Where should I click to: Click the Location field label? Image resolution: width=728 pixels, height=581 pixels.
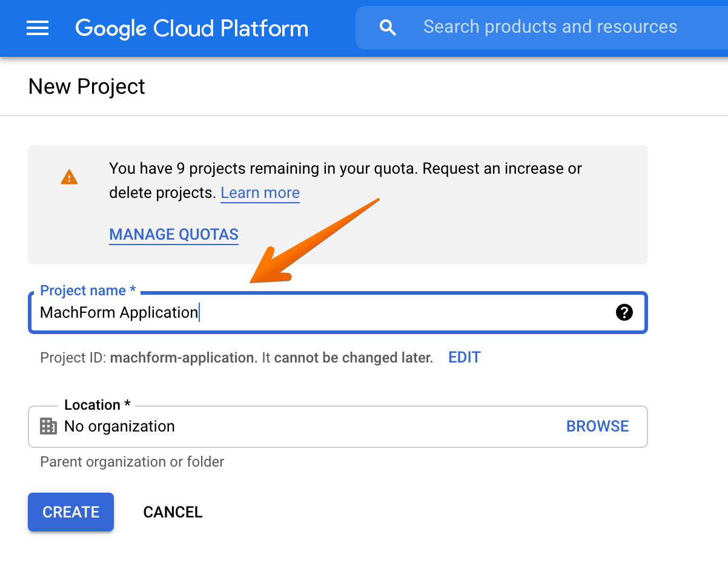point(97,405)
